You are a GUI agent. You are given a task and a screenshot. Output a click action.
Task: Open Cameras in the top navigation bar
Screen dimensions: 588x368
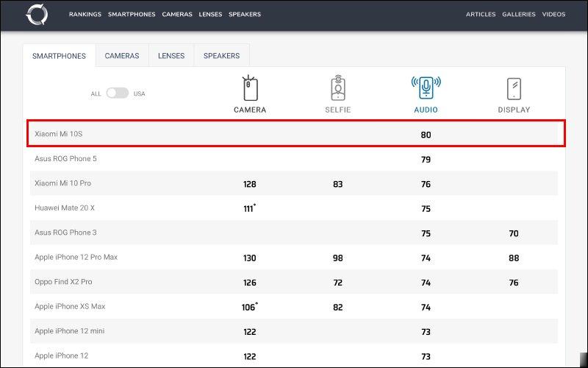177,14
